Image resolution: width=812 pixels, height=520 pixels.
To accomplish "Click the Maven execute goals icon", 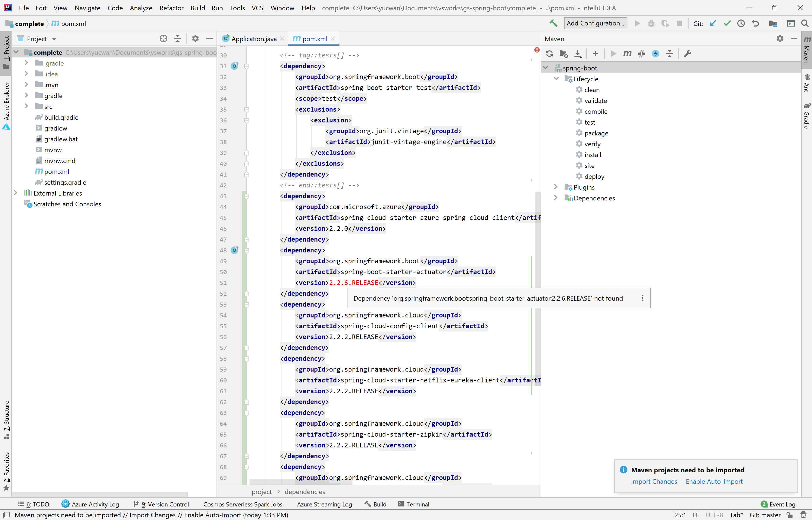I will (627, 54).
